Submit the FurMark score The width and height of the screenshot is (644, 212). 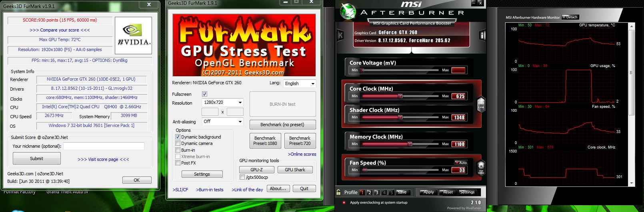37,159
